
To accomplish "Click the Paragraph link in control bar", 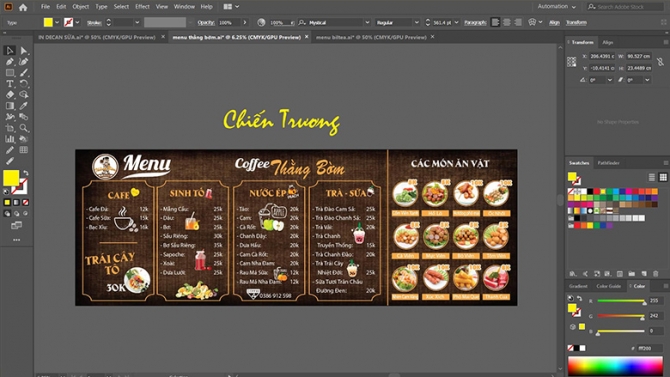I will pyautogui.click(x=475, y=22).
